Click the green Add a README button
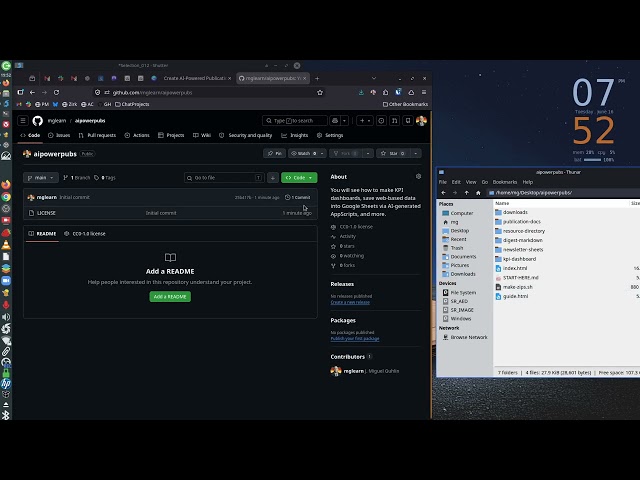This screenshot has width=640, height=480. pos(170,296)
